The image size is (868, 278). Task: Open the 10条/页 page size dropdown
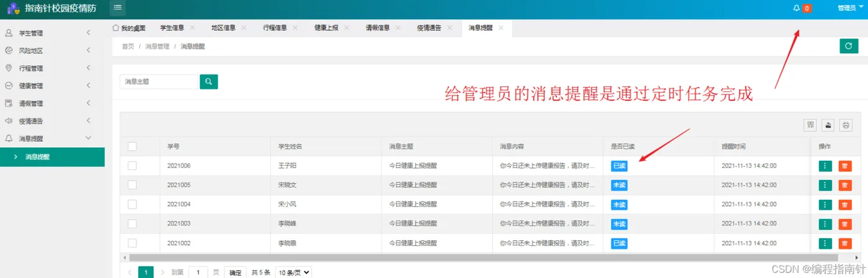click(x=293, y=272)
